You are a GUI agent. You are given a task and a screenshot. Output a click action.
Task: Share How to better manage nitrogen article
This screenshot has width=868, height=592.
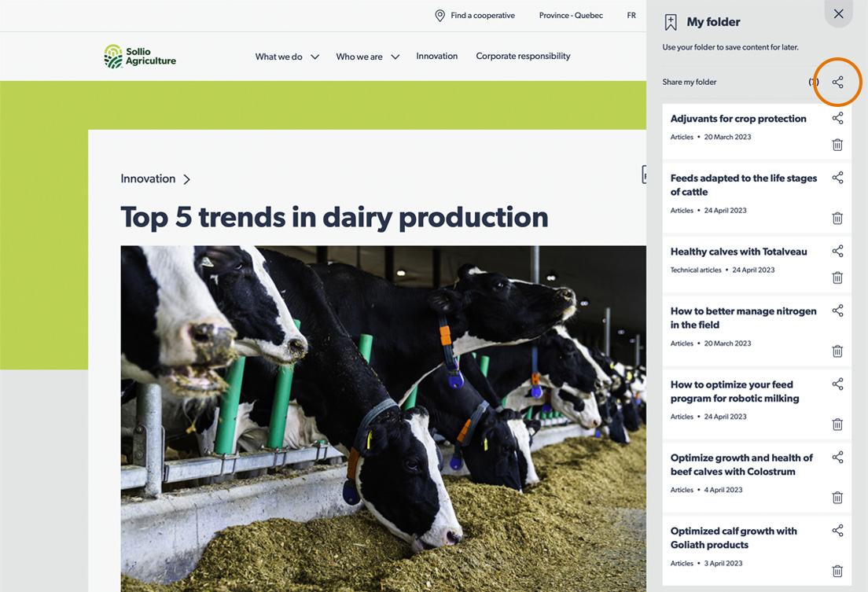[x=837, y=311]
